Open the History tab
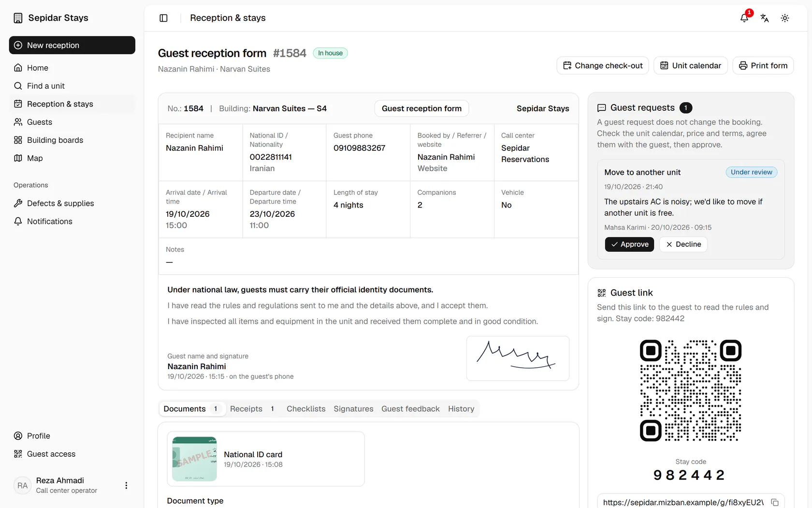 click(461, 409)
